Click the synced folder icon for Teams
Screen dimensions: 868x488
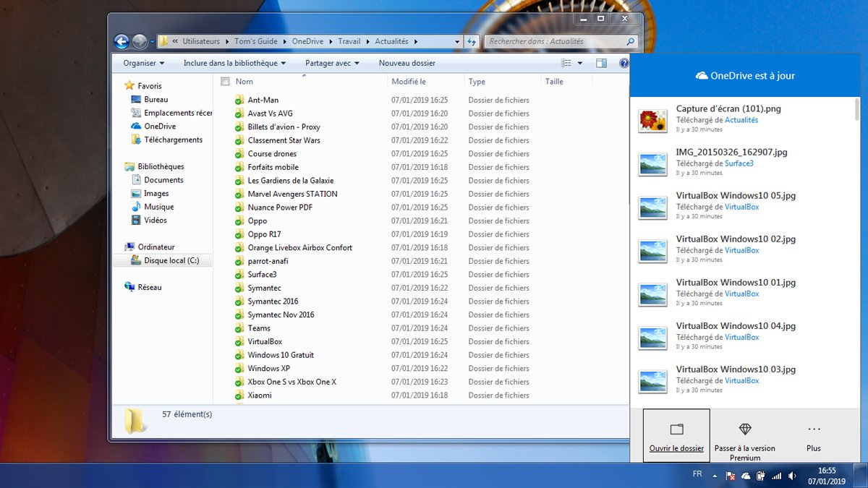[x=239, y=328]
